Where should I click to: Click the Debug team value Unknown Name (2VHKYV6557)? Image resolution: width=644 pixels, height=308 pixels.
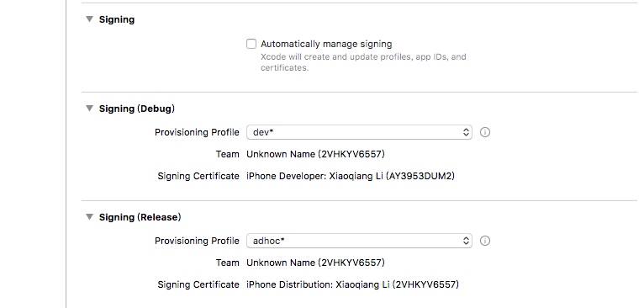[x=315, y=154]
